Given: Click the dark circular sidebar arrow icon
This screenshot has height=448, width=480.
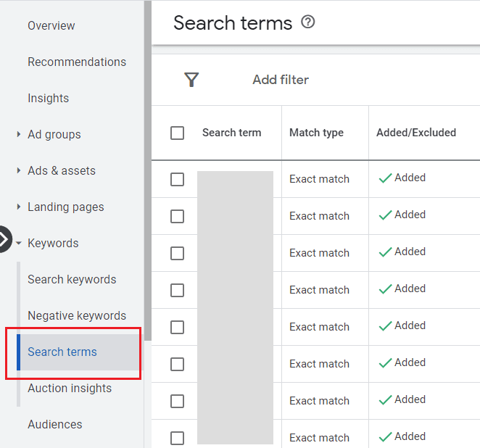Looking at the screenshot, I should [x=4, y=239].
